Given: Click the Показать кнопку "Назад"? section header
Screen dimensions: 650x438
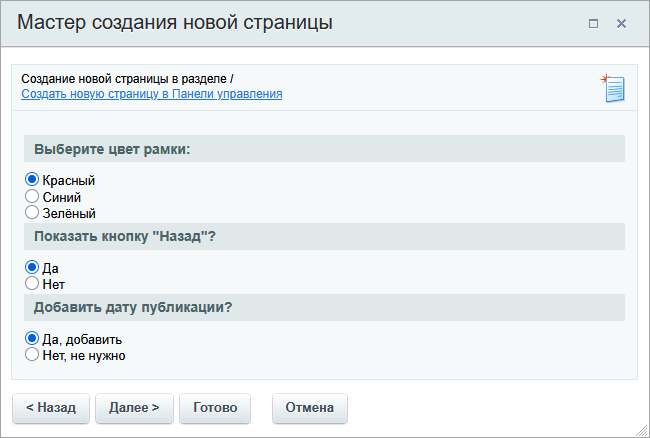Looking at the screenshot, I should (x=125, y=236).
